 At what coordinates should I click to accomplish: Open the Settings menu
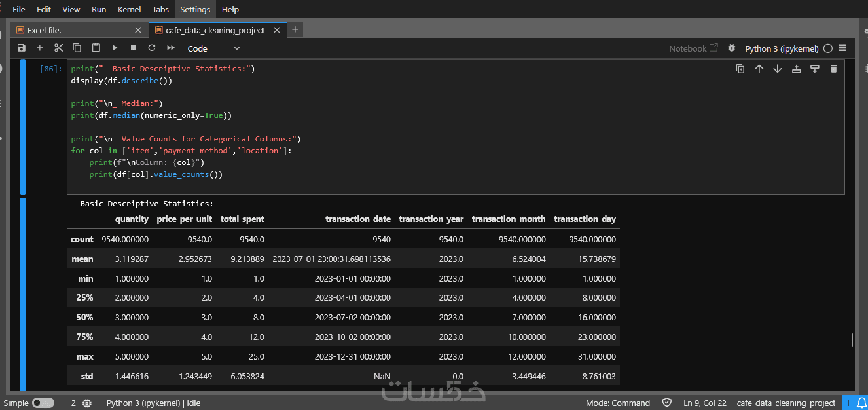click(195, 9)
